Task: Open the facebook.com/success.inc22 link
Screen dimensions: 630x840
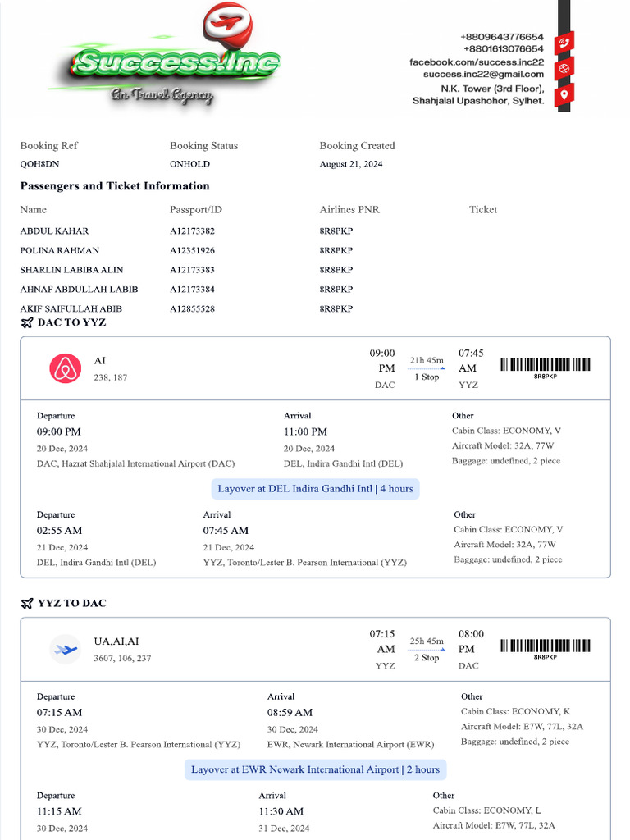Action: click(x=477, y=62)
